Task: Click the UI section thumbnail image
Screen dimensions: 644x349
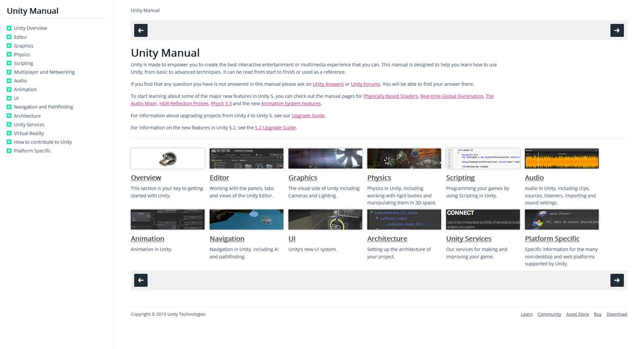Action: (325, 219)
